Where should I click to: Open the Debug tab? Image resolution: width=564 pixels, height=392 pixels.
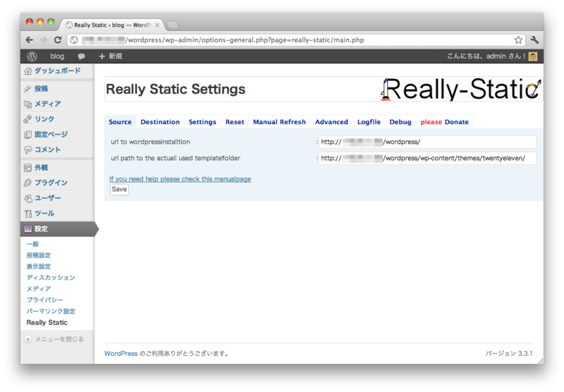click(400, 122)
